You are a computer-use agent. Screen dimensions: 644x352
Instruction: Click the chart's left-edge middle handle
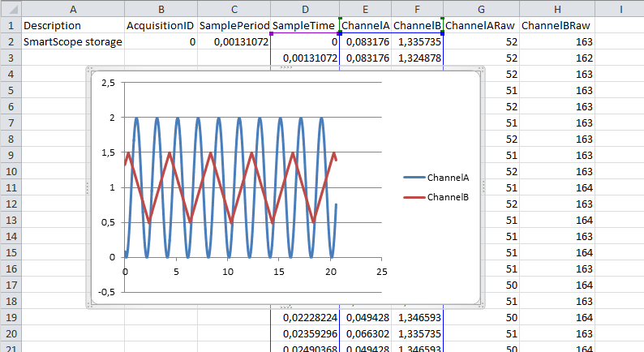coord(88,187)
